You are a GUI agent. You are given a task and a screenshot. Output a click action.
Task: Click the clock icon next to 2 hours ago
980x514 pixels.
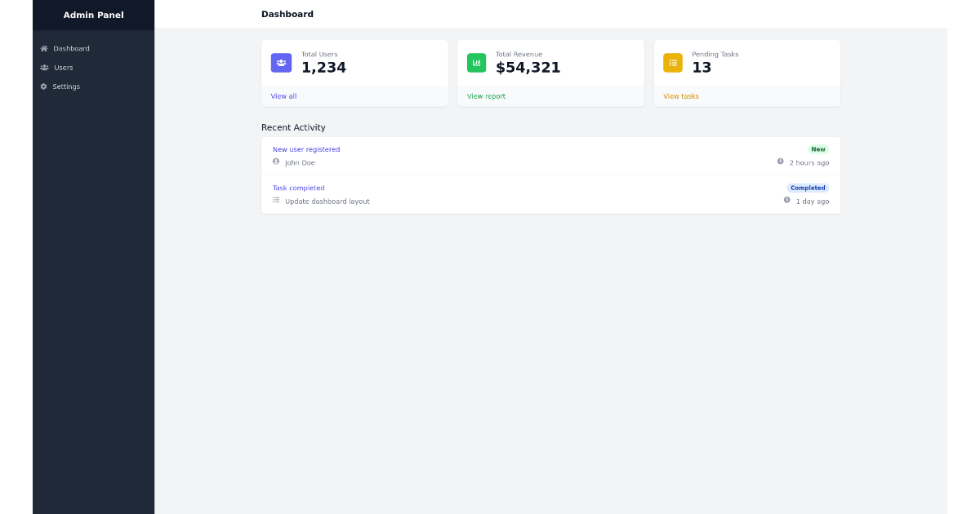(782, 162)
